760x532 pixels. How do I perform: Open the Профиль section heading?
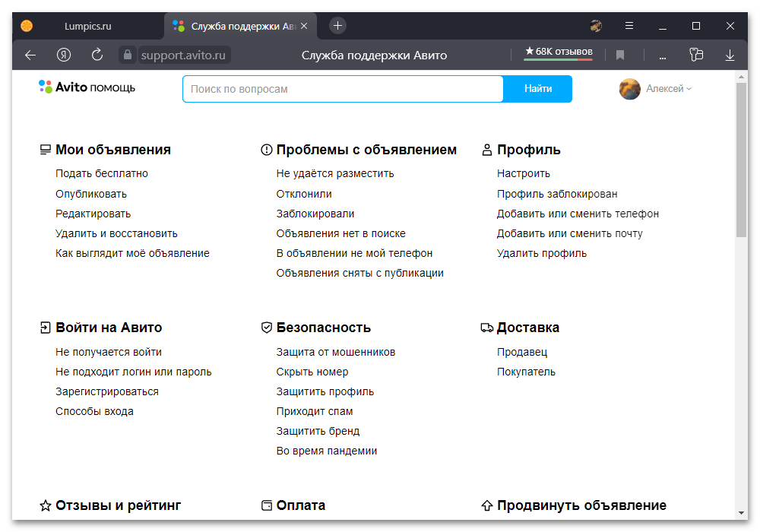(529, 150)
